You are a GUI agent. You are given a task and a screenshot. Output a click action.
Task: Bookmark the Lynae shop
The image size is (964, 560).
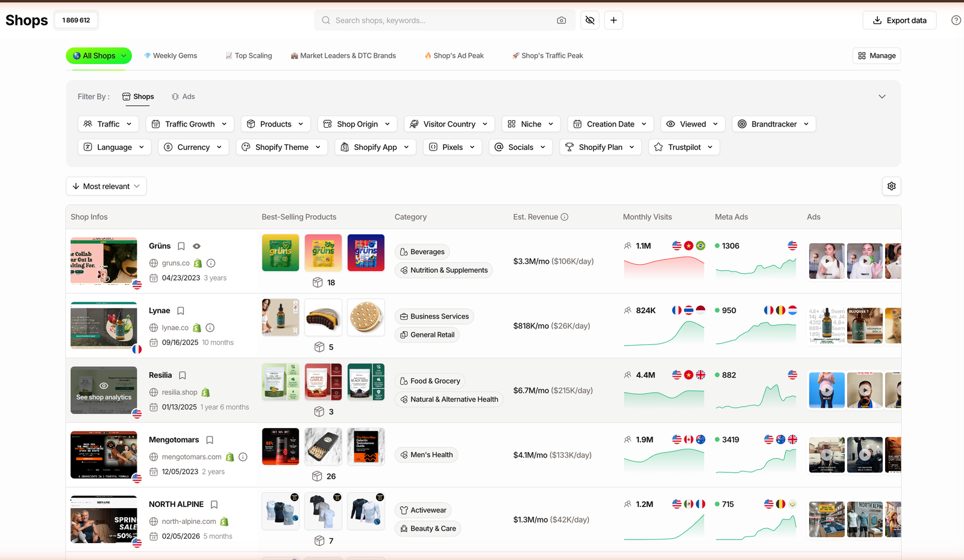181,311
